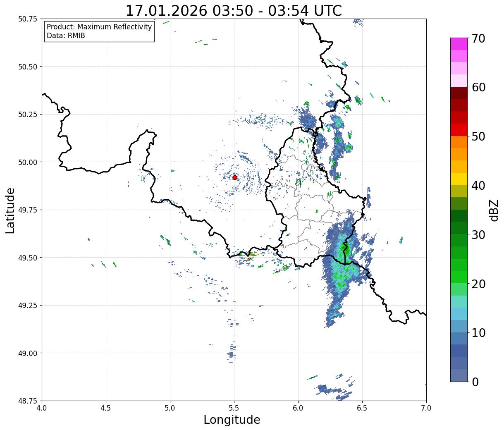Click the latitude tick label 50.00
504x430 pixels.
pos(27,162)
